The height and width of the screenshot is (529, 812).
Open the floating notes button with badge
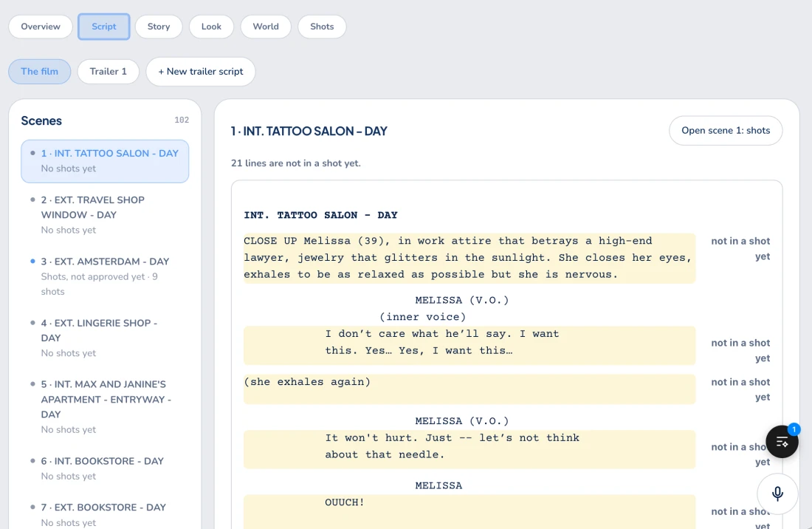[782, 441]
